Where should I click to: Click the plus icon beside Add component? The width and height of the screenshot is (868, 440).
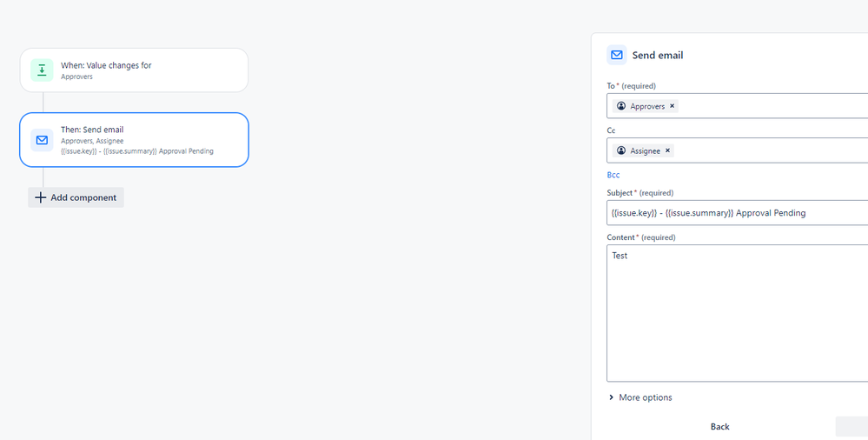pos(41,197)
